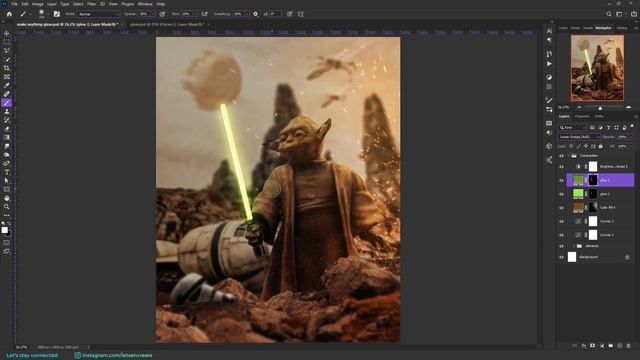
Task: Select the active Brush tool in toolbar
Action: (7, 103)
